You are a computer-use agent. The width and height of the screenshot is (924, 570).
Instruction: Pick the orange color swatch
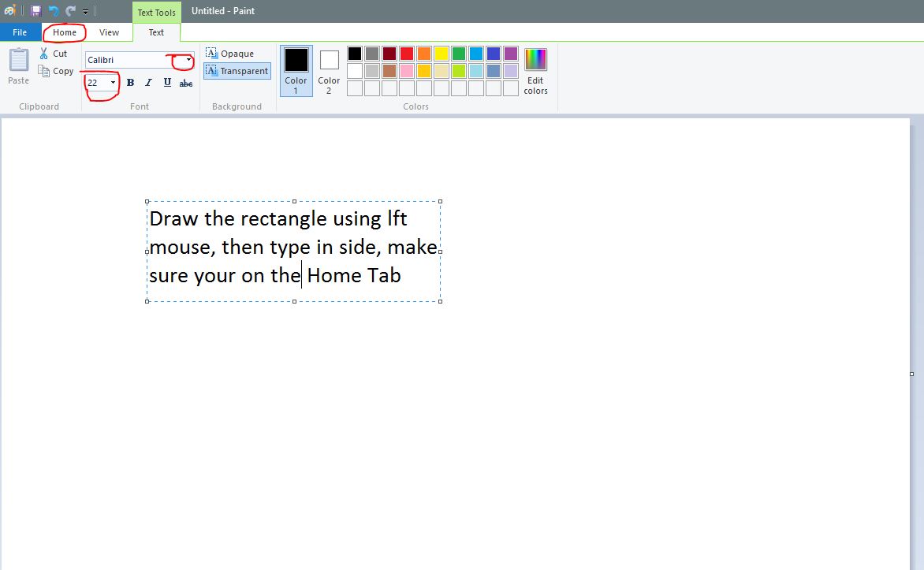point(423,54)
